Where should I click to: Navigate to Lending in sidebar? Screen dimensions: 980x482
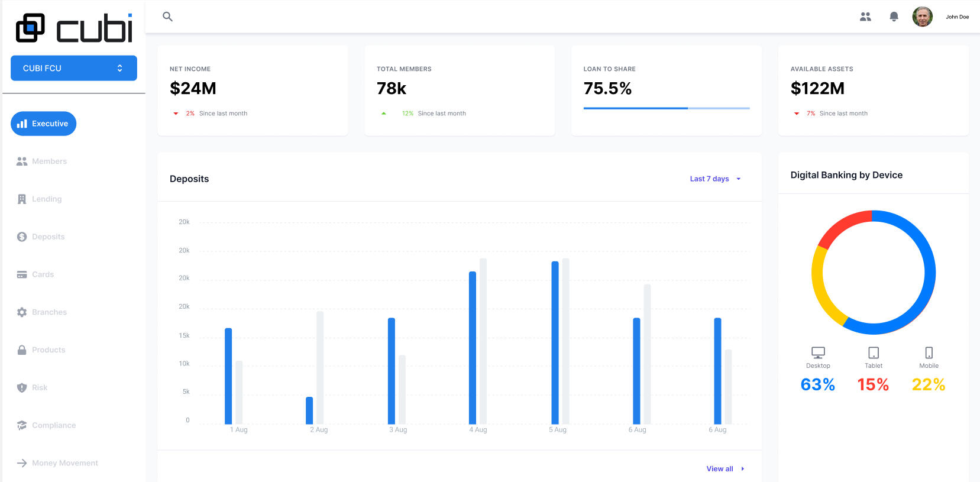(47, 199)
